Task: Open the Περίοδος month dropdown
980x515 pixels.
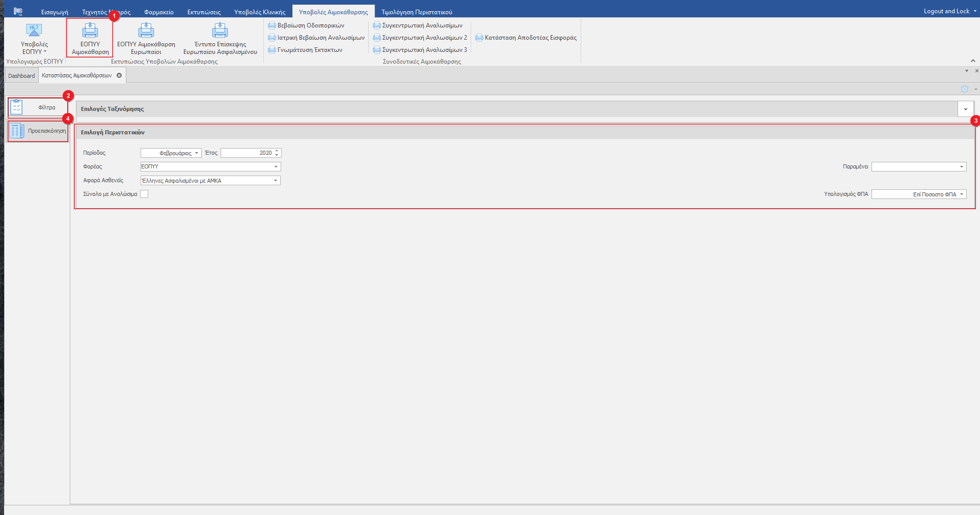Action: (x=197, y=153)
